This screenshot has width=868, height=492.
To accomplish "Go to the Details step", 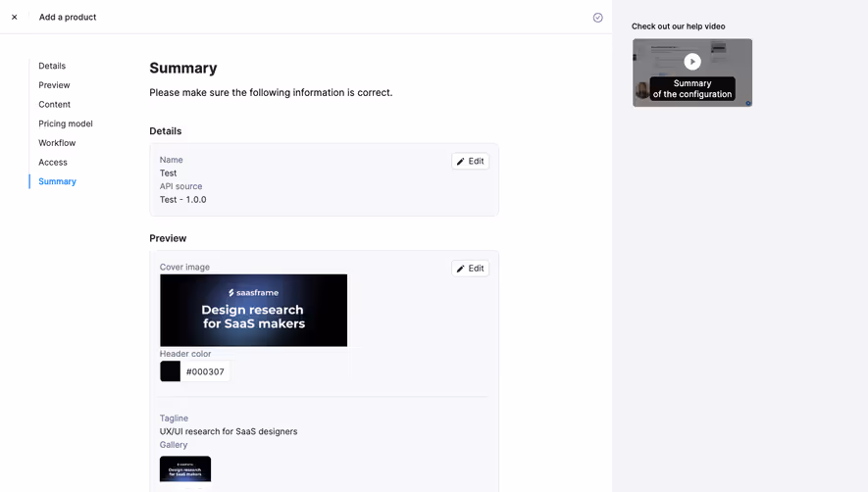I will [x=52, y=66].
